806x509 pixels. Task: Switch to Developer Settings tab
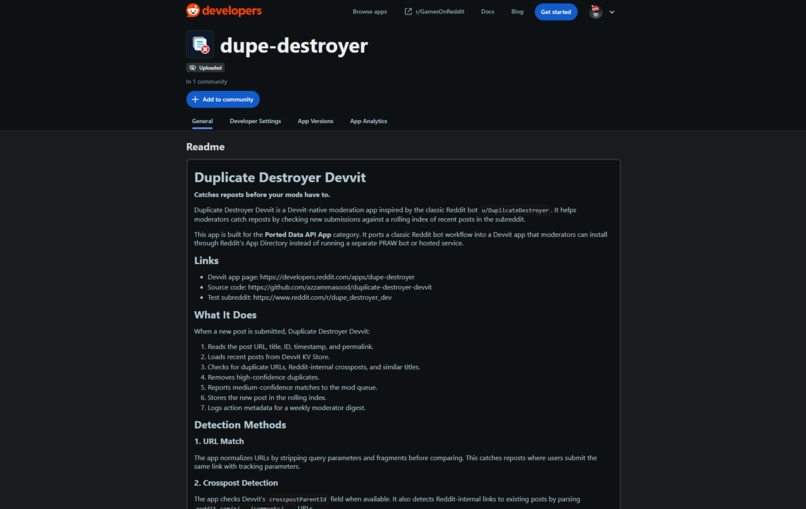click(x=255, y=121)
